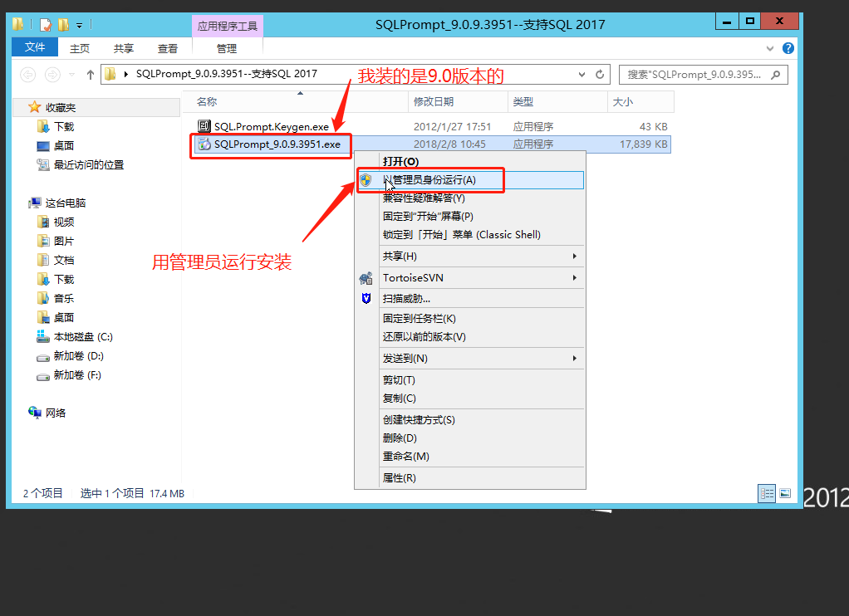Image resolution: width=849 pixels, height=616 pixels.
Task: Open the Help question mark icon
Action: pos(788,48)
